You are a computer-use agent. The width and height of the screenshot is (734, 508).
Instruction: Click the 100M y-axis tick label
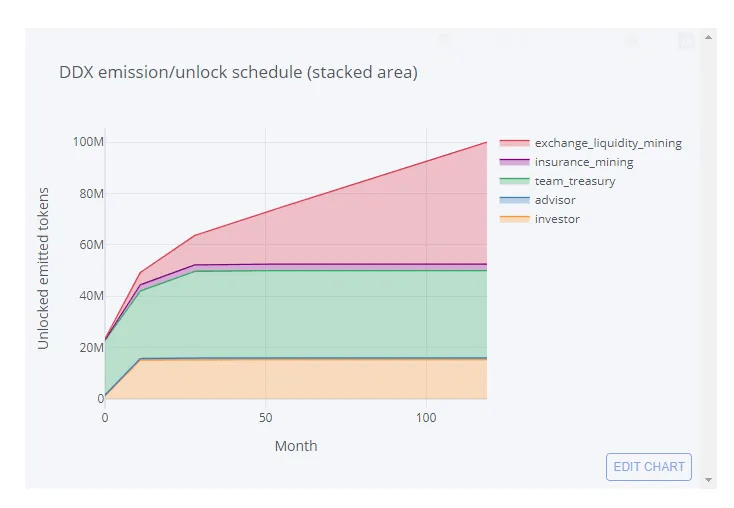click(x=88, y=142)
